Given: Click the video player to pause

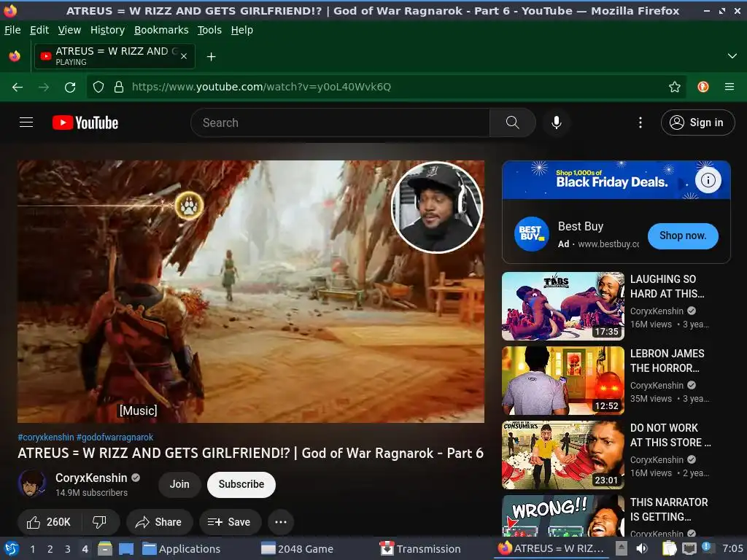Looking at the screenshot, I should 251,292.
